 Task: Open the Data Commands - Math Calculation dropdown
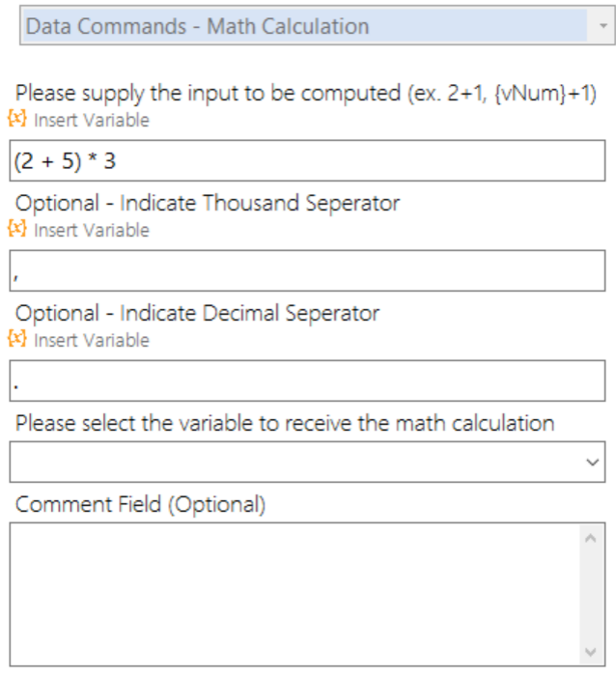[x=317, y=26]
